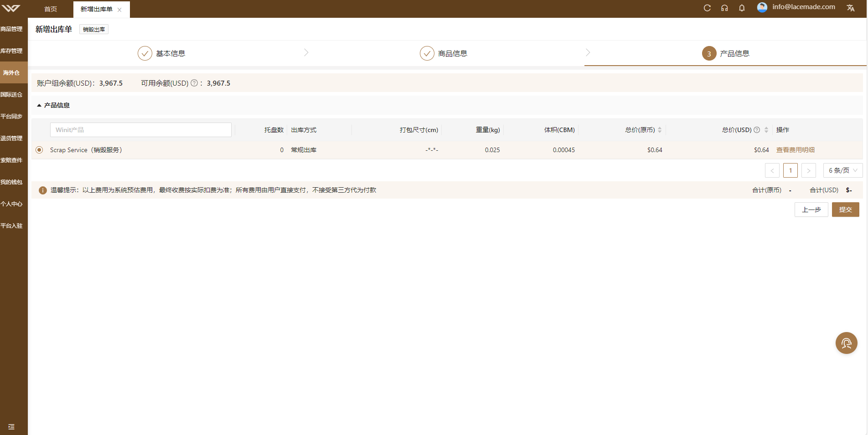Click the warning info icon beside 温馨提示
Screen dimensions: 868x435
click(42, 190)
